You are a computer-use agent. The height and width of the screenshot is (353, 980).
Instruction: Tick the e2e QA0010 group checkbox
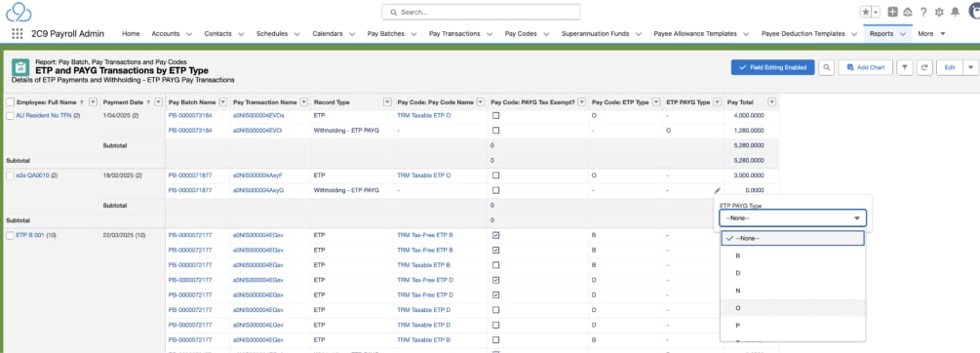coord(10,176)
